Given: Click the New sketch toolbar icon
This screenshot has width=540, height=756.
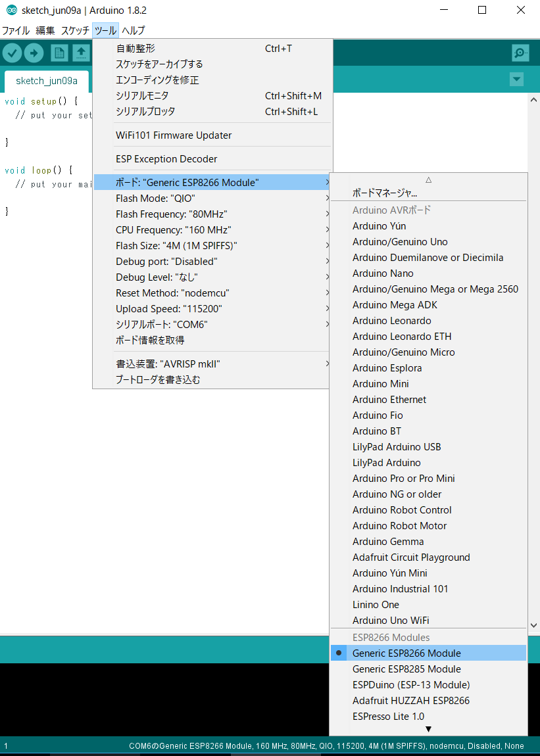Looking at the screenshot, I should [x=59, y=53].
